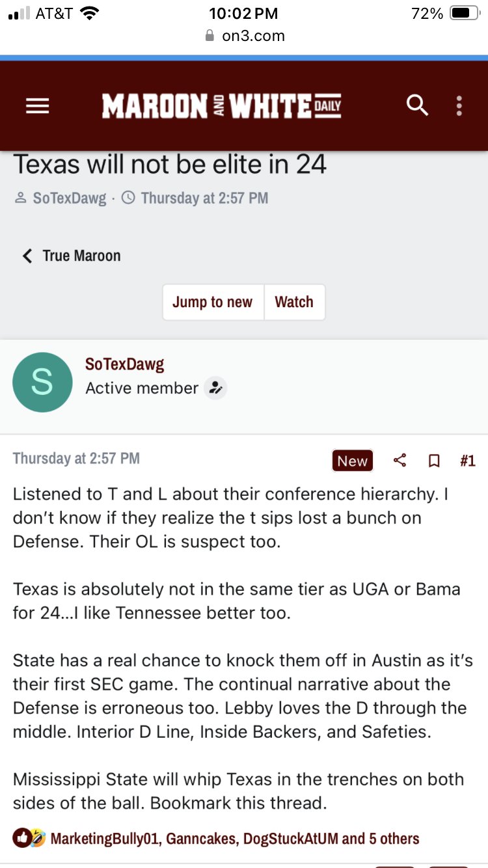
Task: Bookmark this post with bookmark icon
Action: [434, 461]
